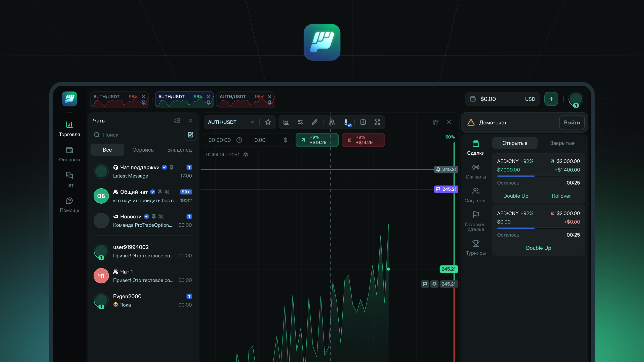Screen dimensions: 644x362
Task: Switch to the Закрытые tab
Action: tap(562, 143)
